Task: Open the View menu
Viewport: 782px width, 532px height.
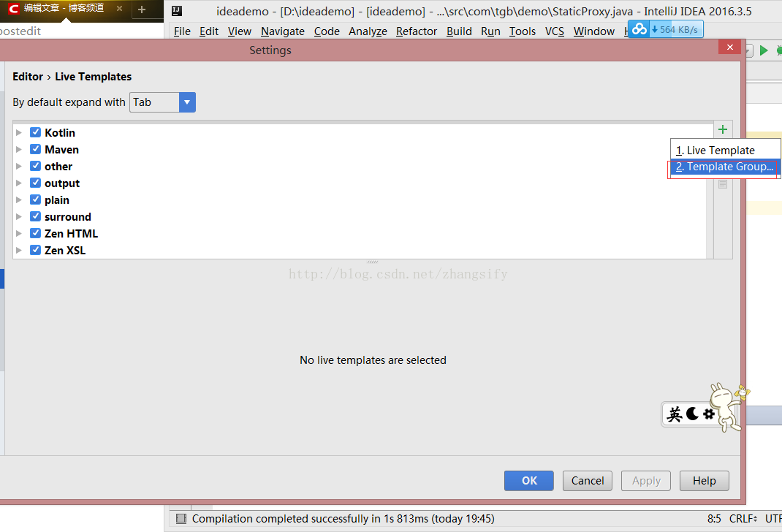Action: [x=240, y=31]
